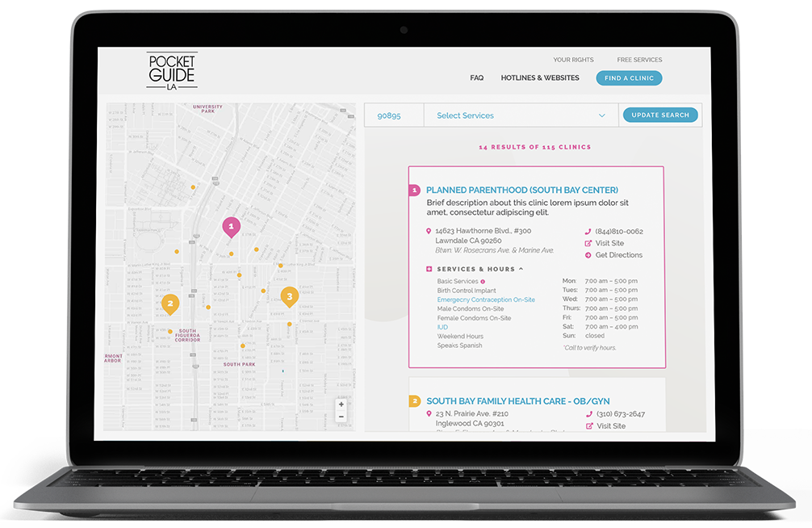Click the phone icon beside (844)810-0062
812x528 pixels.
588,232
